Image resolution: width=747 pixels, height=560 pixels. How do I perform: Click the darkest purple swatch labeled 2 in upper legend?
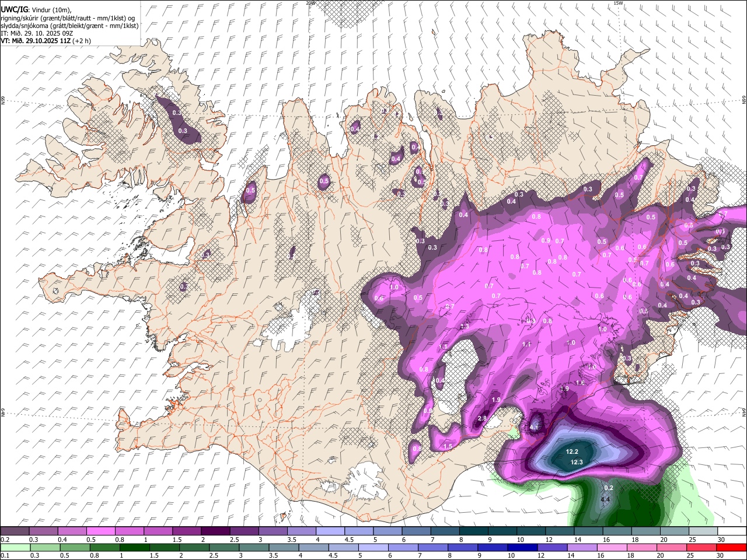click(215, 531)
